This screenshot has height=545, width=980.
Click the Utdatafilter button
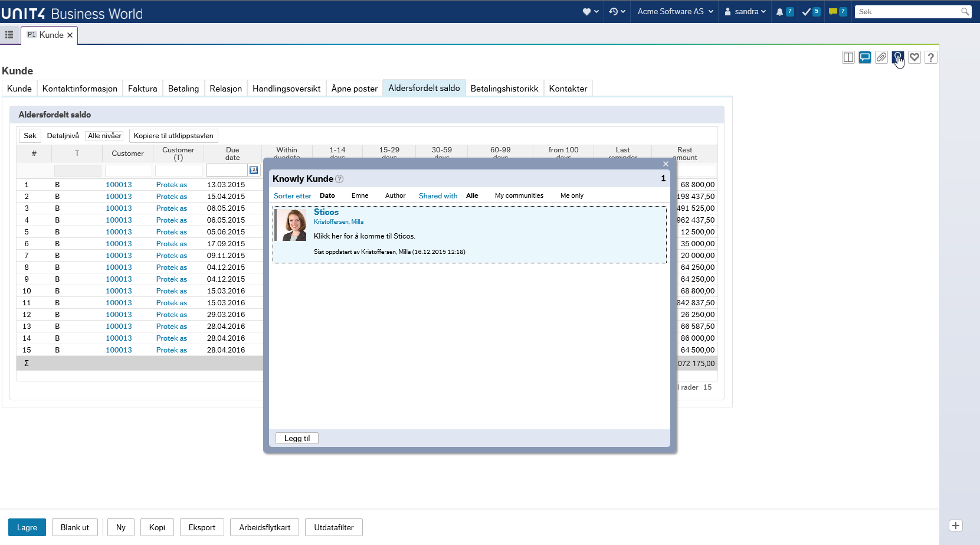point(334,527)
